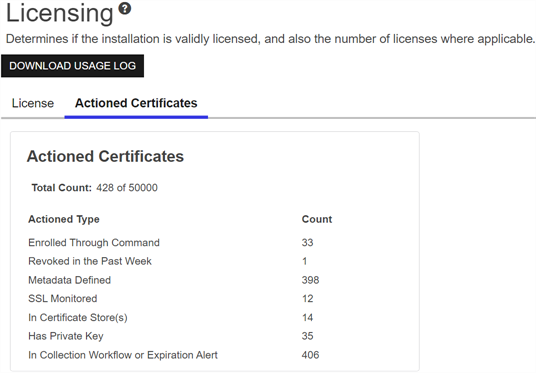This screenshot has width=536, height=373.
Task: Click the count 33 for Enrolled Through Command
Action: [307, 243]
